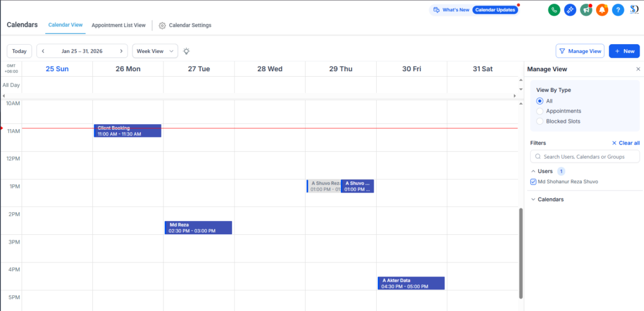The height and width of the screenshot is (311, 644).
Task: Click the lightbulb icon beside Week View
Action: (186, 51)
